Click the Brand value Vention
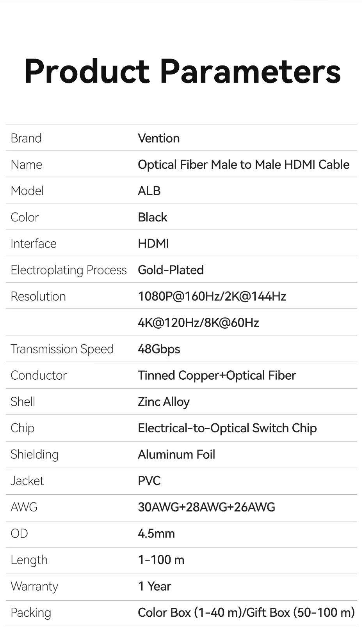The width and height of the screenshot is (363, 644). point(158,138)
